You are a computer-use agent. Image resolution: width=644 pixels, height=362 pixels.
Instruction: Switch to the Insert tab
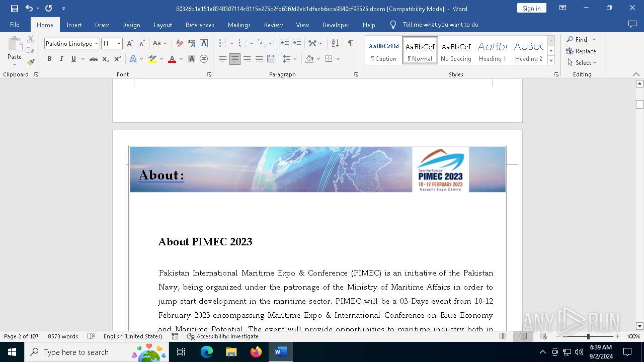74,25
